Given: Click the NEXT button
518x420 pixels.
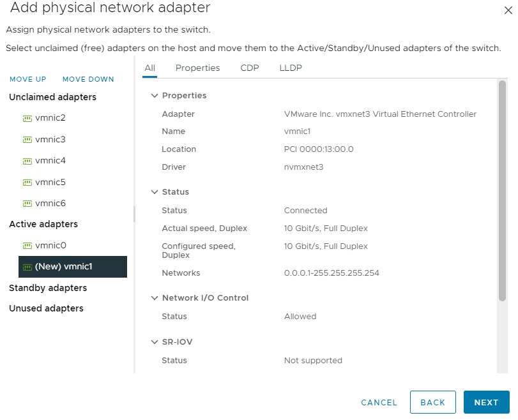Looking at the screenshot, I should [x=486, y=403].
